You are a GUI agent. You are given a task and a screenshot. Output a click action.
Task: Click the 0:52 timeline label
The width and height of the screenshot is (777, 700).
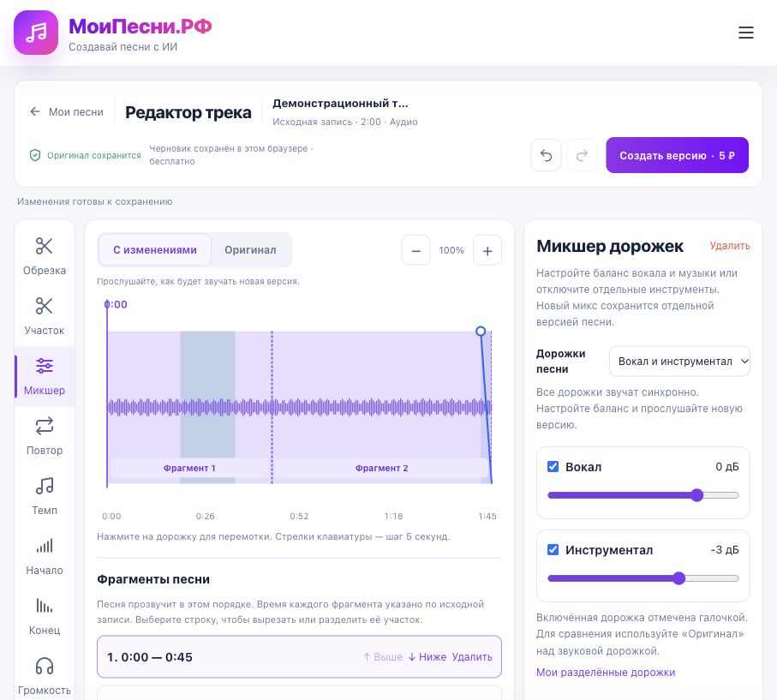pos(299,516)
